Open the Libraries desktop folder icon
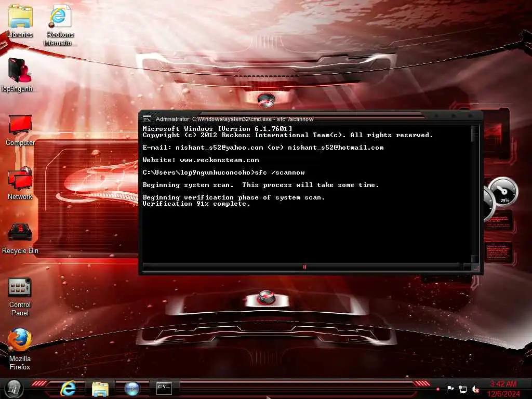 tap(20, 21)
